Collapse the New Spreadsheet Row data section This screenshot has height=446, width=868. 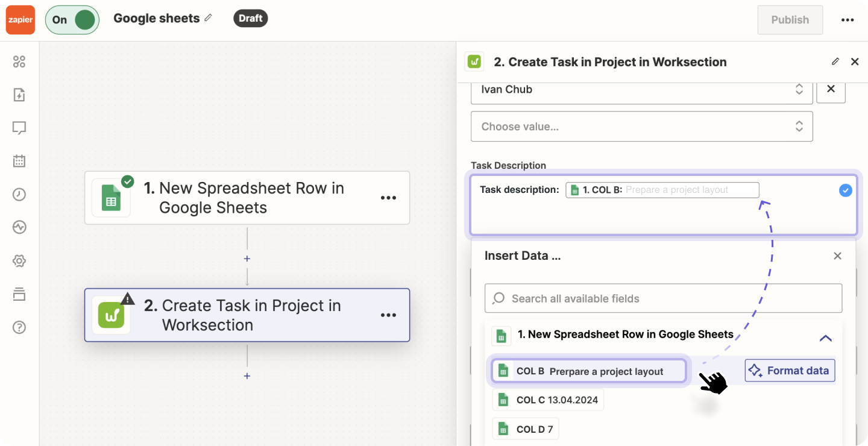coord(825,338)
